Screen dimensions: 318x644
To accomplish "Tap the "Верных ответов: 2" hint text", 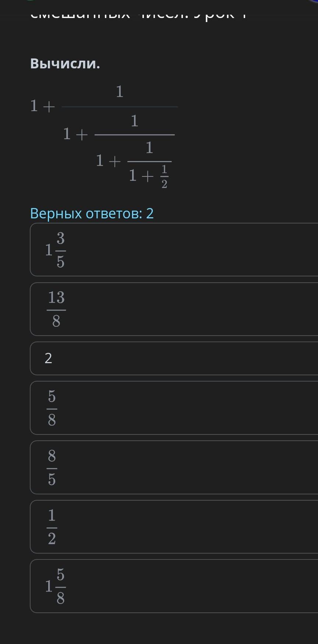I will click(92, 213).
